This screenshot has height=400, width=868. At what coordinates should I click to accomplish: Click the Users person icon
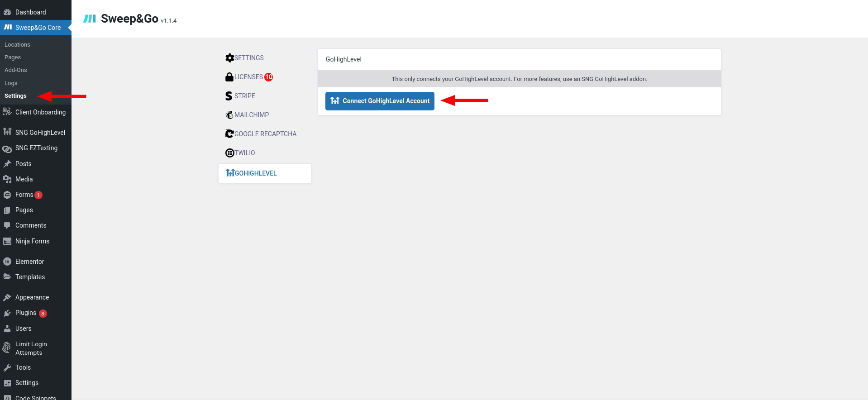[x=7, y=329]
